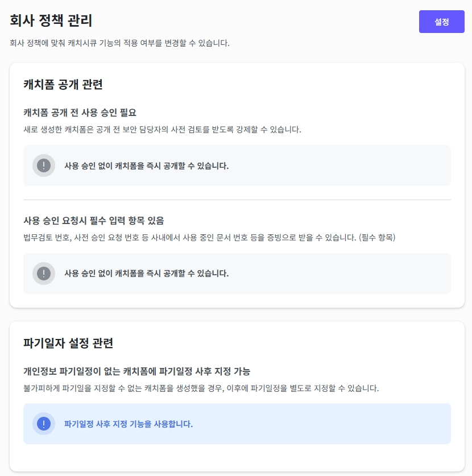Click 사용 승인 요청시 필수 입력 항목 있음 title

pos(94,220)
